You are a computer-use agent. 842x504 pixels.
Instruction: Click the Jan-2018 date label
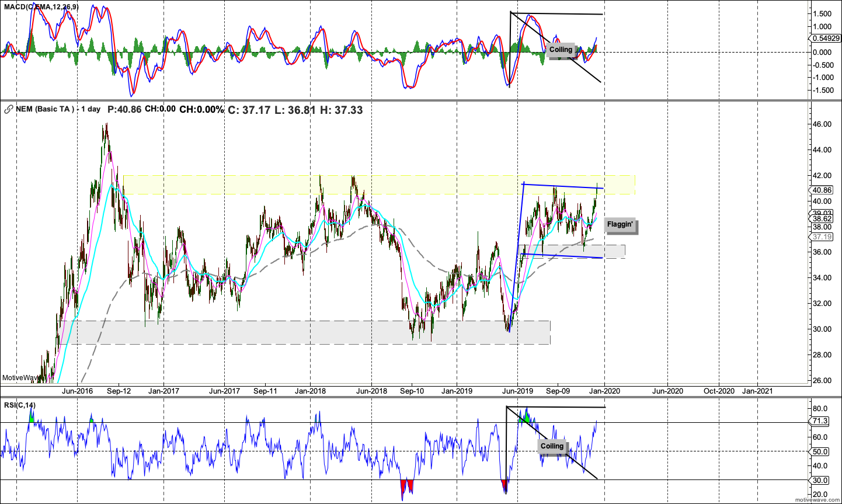click(x=310, y=391)
